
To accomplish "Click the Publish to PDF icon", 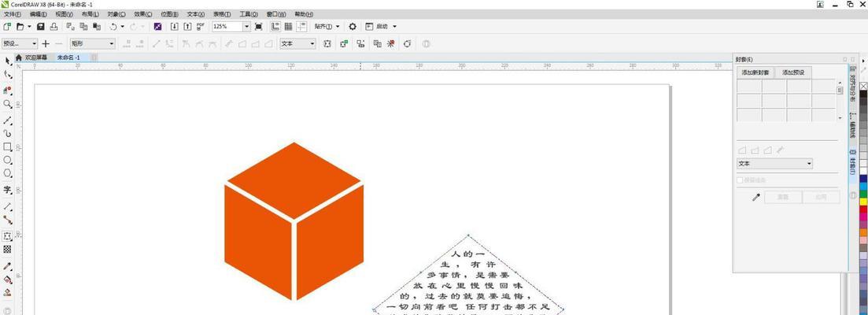I will coord(201,26).
